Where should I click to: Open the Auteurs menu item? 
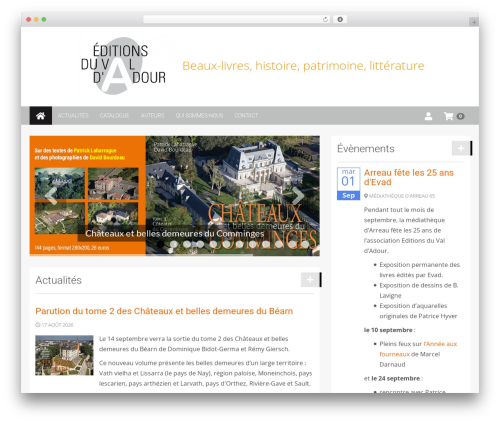(x=152, y=116)
